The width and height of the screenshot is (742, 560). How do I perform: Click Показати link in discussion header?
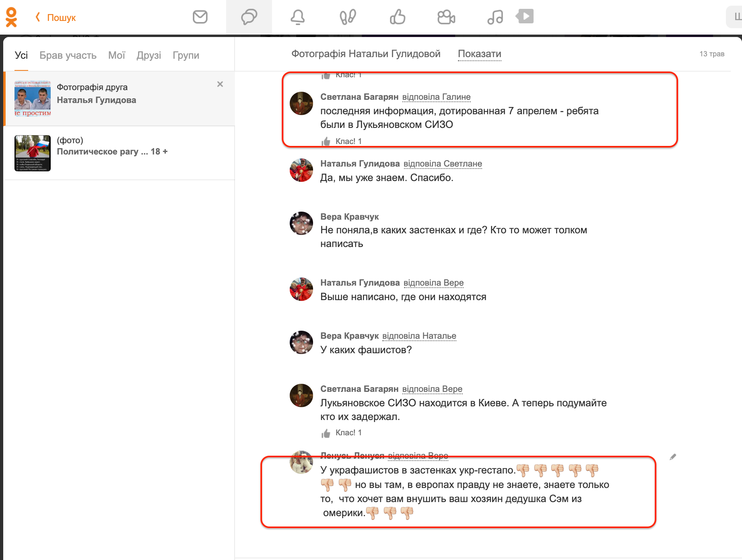pyautogui.click(x=479, y=54)
